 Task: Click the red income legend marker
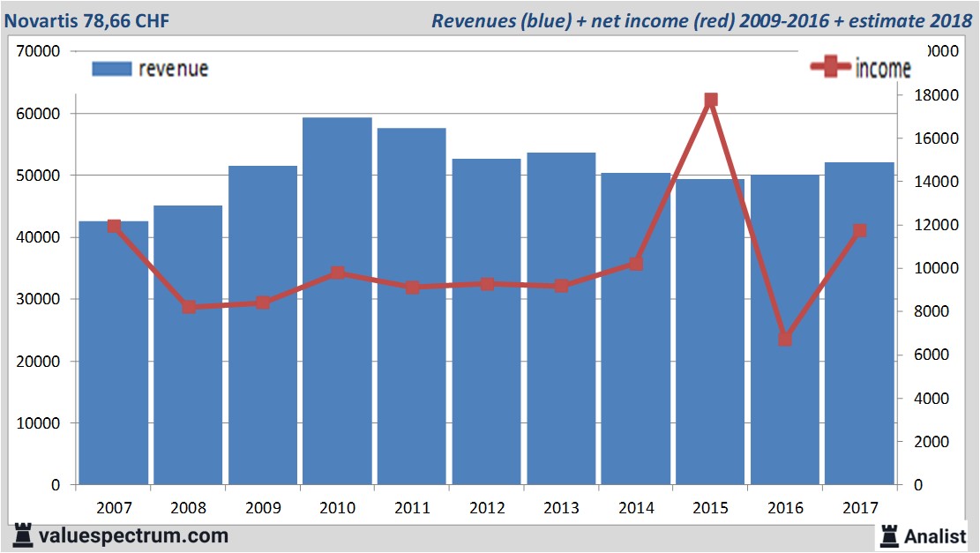[x=830, y=67]
